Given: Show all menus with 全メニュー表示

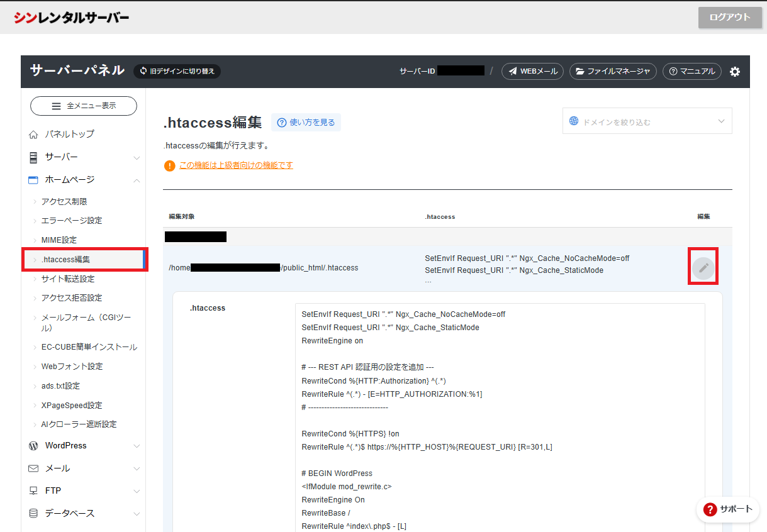Looking at the screenshot, I should [84, 106].
